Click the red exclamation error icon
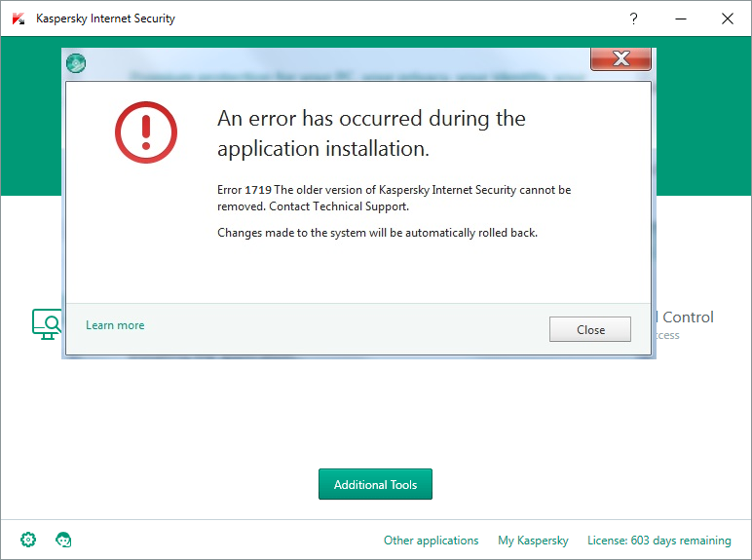The height and width of the screenshot is (560, 752). click(146, 132)
